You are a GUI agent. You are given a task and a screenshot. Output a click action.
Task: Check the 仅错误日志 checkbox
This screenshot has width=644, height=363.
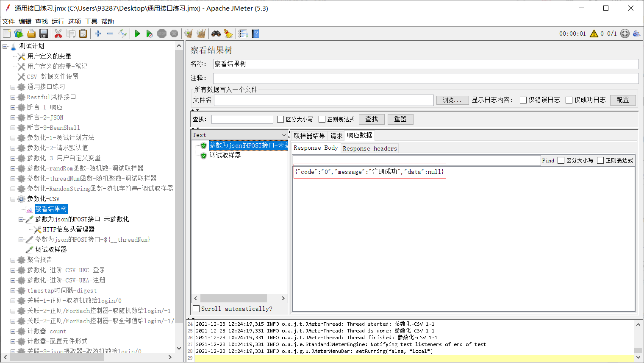pyautogui.click(x=523, y=100)
